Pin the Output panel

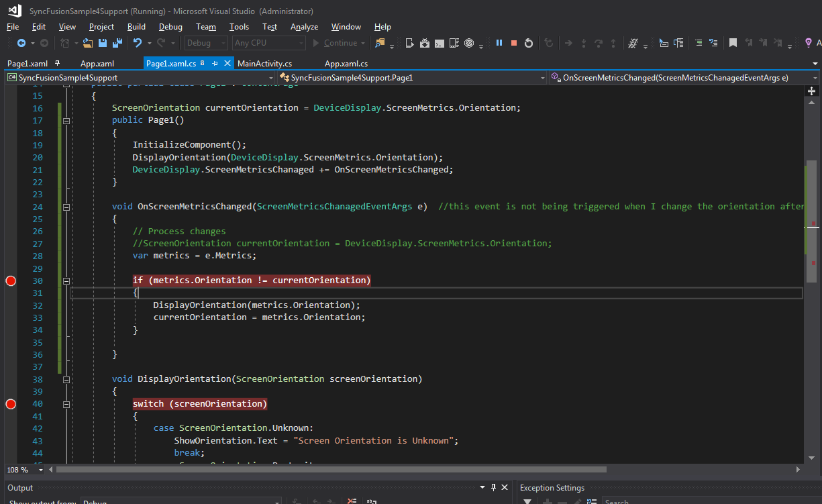[x=493, y=488]
